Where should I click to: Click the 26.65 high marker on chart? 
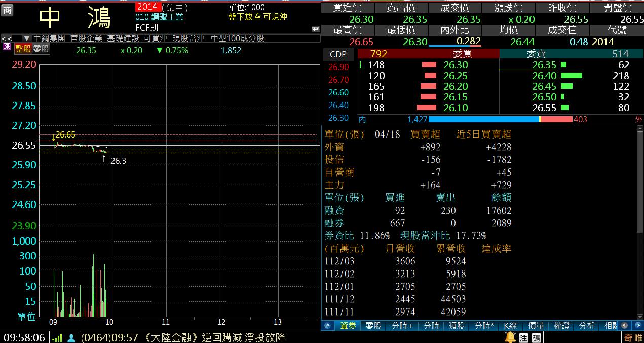click(x=65, y=135)
